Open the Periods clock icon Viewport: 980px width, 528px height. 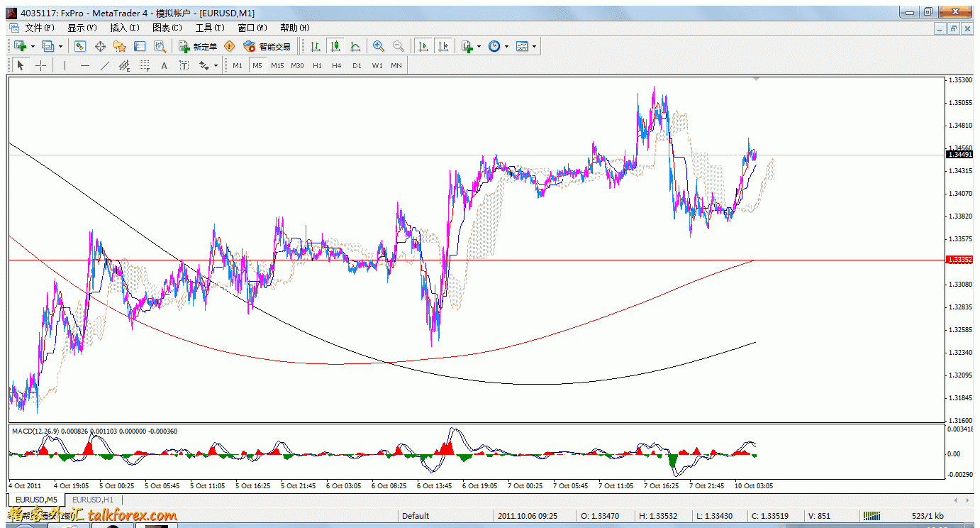[494, 46]
